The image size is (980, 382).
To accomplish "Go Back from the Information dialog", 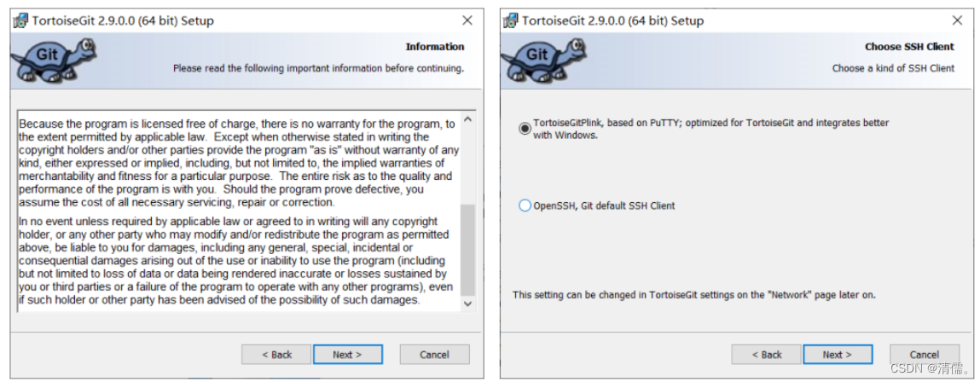I will 276,355.
